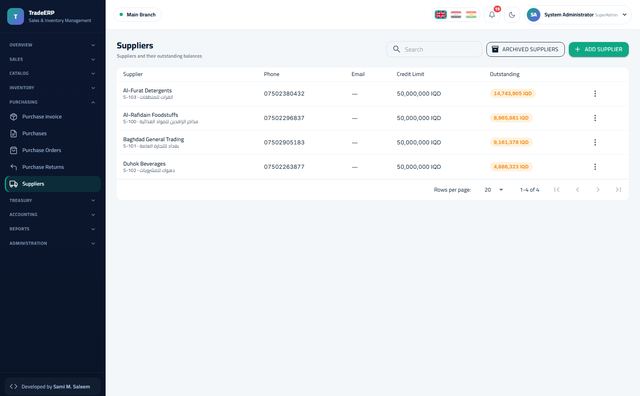Open Purchase Orders menu item
The width and height of the screenshot is (640, 396).
(x=52, y=150)
